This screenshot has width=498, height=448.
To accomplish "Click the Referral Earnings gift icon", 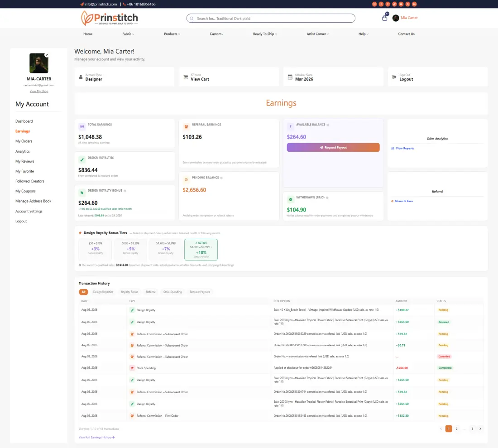I will [186, 127].
